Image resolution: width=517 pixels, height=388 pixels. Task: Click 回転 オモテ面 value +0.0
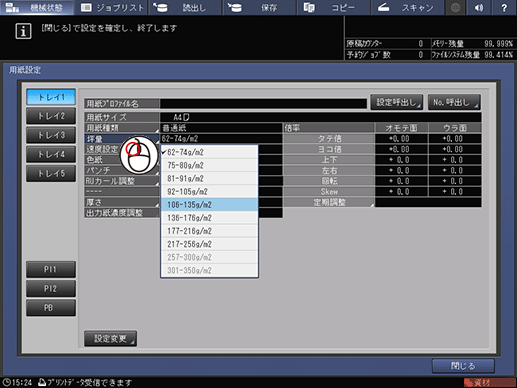pos(401,181)
